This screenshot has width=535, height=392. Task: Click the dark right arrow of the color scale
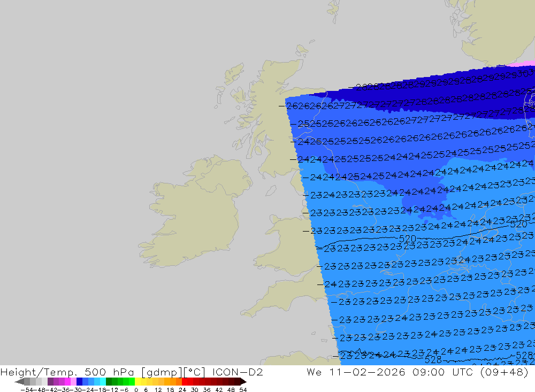coord(243,381)
